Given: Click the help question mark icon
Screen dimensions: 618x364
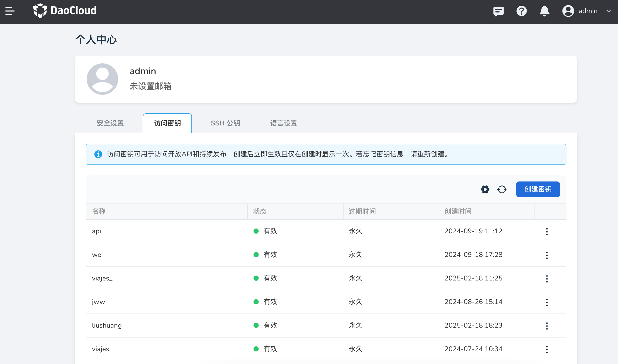Looking at the screenshot, I should point(521,11).
